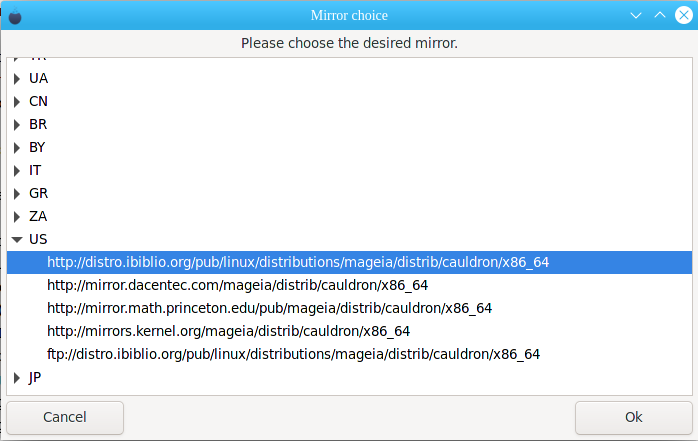Expand the IT mirrors arrow

pos(17,171)
